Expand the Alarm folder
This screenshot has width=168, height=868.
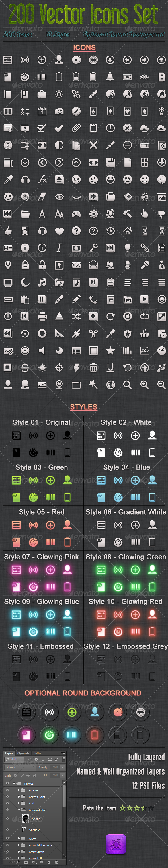click(x=19, y=839)
